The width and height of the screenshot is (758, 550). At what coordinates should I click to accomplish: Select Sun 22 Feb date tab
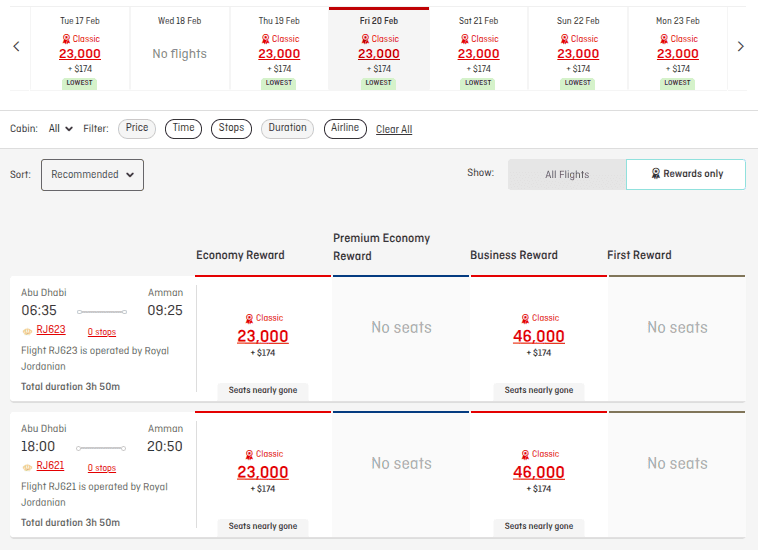click(578, 49)
